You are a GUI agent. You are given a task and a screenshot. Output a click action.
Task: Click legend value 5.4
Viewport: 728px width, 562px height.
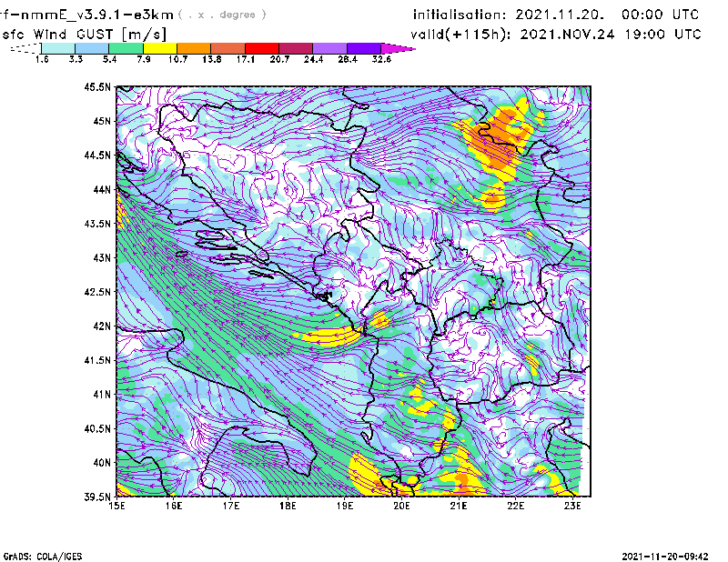(109, 59)
